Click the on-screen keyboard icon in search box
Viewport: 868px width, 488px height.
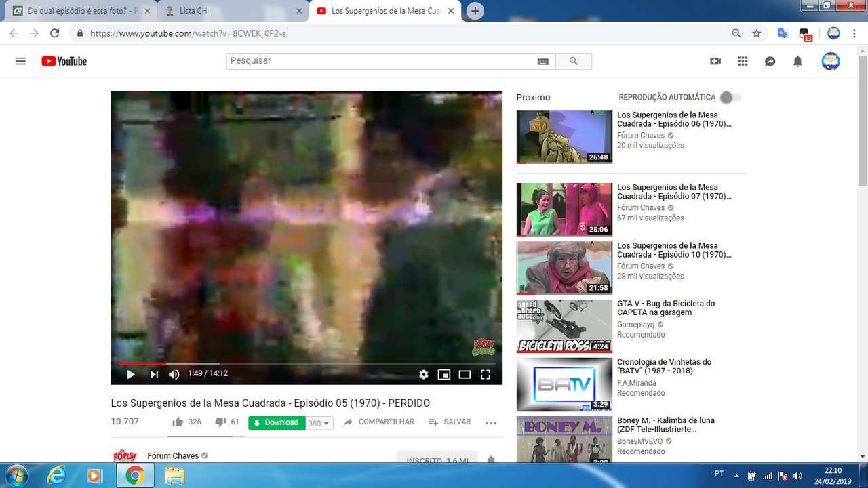tap(542, 61)
